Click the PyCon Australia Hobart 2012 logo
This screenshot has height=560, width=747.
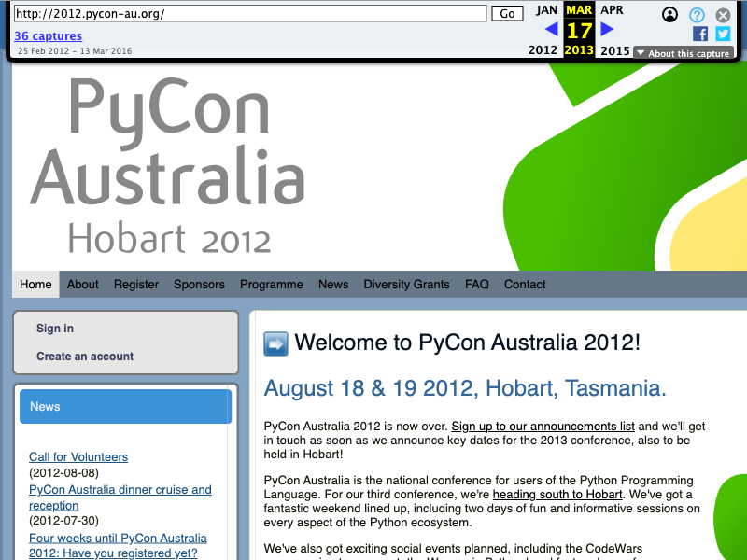tap(168, 165)
